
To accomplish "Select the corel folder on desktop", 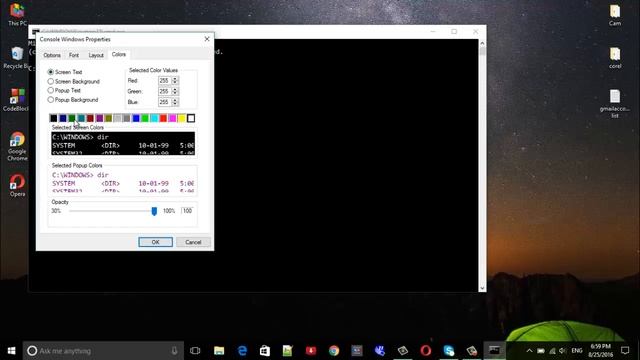I will (615, 58).
